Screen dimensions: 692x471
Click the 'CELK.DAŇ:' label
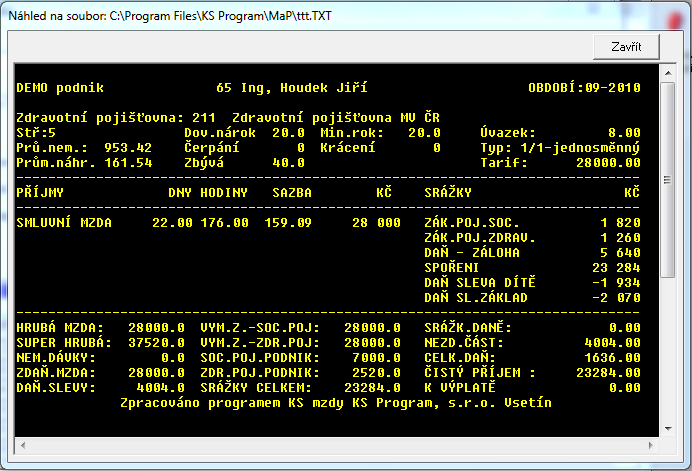click(460, 357)
